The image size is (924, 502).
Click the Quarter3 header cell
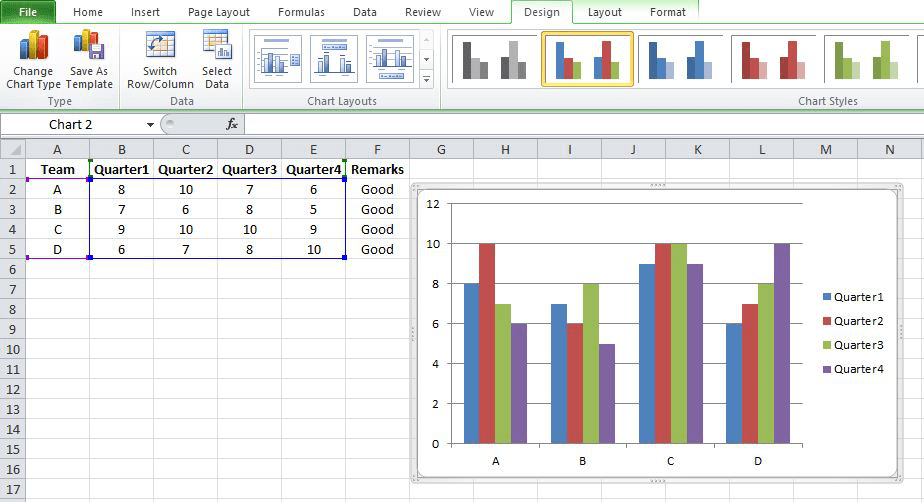click(x=249, y=170)
